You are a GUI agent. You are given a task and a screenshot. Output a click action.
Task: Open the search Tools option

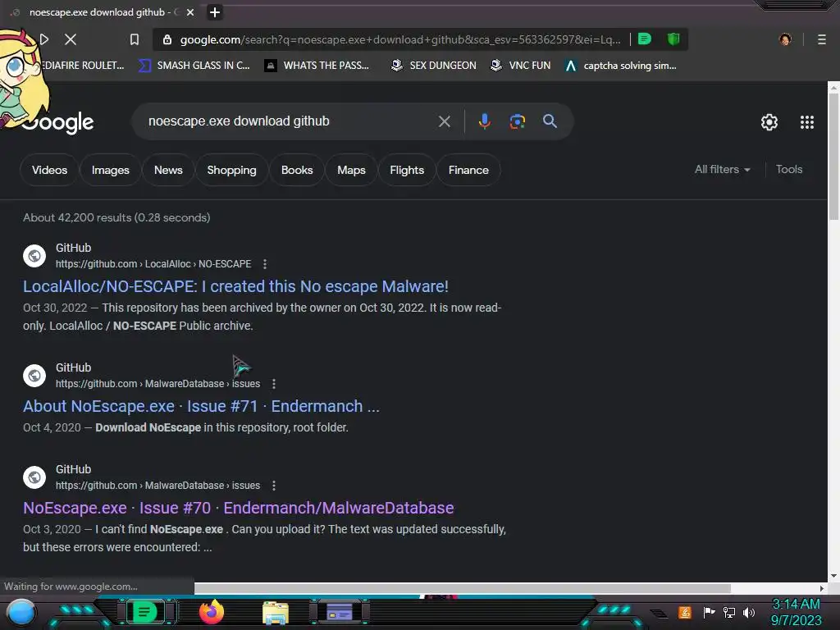point(788,169)
